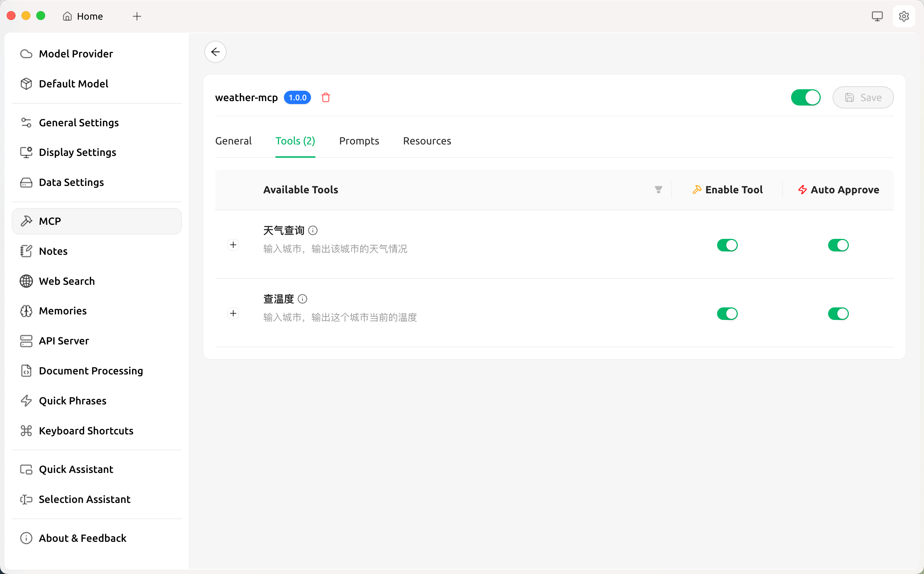Toggle the weather-mcp server switch off
Screen dimensions: 924x574
click(805, 97)
